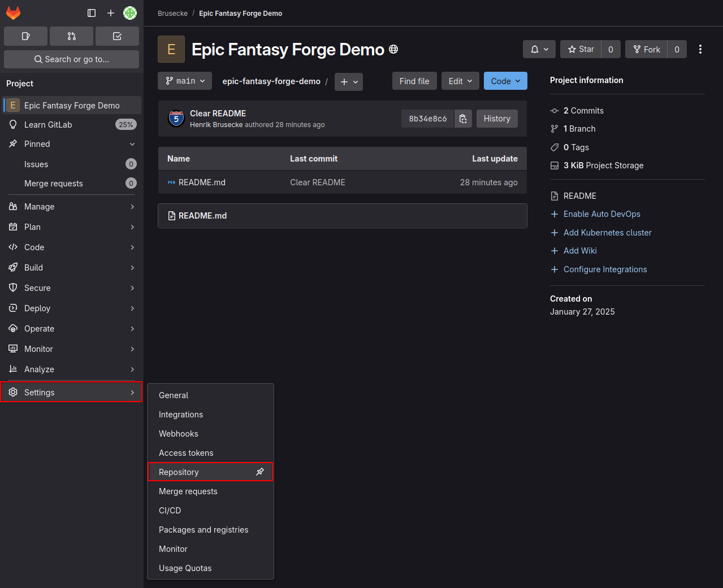Select Webhooks in Settings flyout

pyautogui.click(x=210, y=434)
